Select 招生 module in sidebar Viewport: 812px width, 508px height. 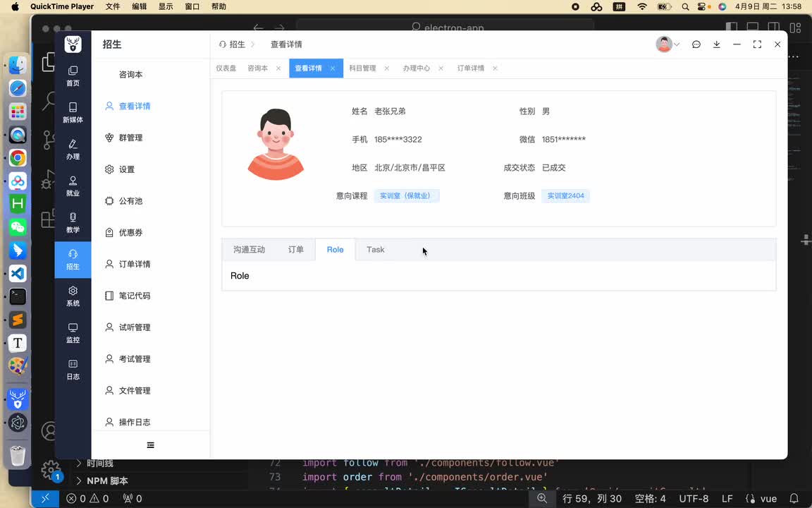[x=73, y=260]
